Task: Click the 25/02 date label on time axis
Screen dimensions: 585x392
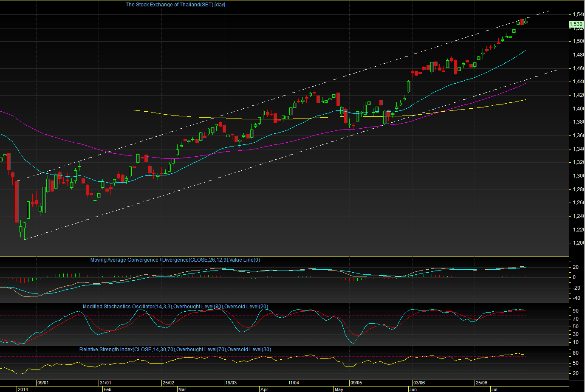Action: (168, 383)
